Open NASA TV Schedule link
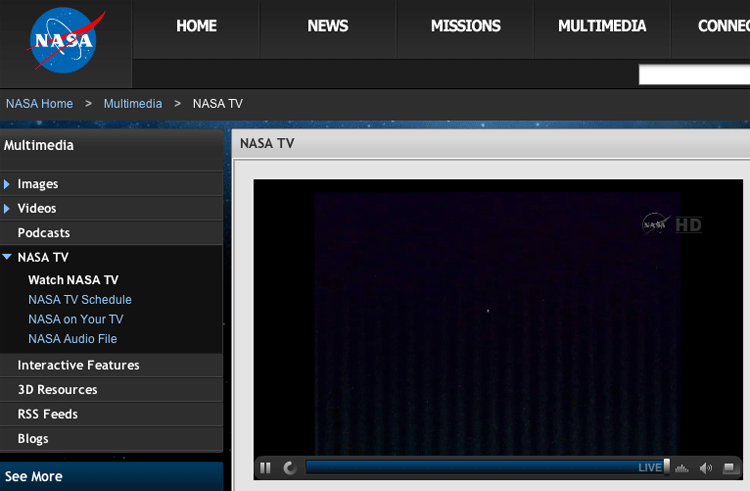This screenshot has width=750, height=491. click(80, 300)
